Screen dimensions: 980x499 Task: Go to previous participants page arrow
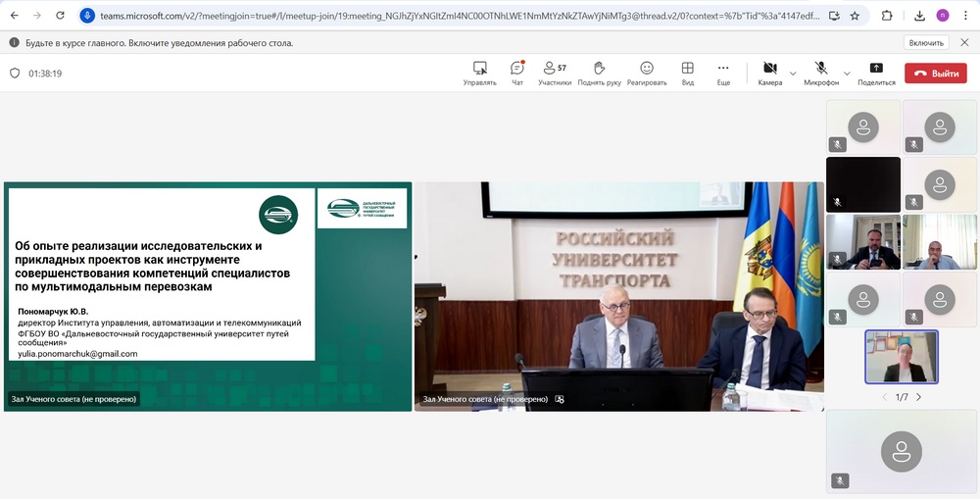pos(884,397)
